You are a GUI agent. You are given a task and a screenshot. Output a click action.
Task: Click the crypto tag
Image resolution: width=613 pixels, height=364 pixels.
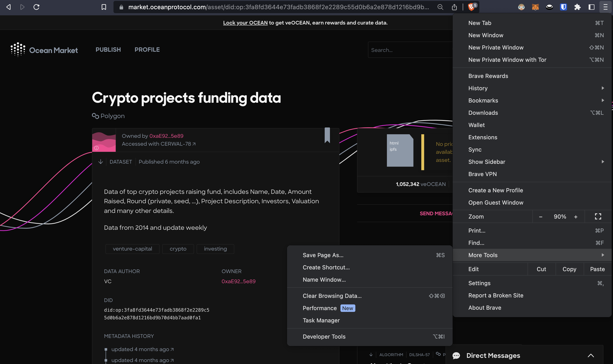pyautogui.click(x=178, y=249)
